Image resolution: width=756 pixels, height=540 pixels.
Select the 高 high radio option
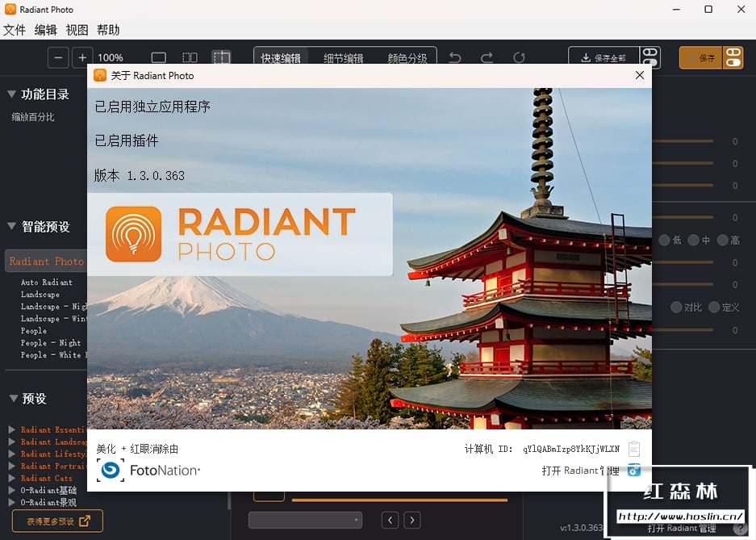[x=722, y=240]
